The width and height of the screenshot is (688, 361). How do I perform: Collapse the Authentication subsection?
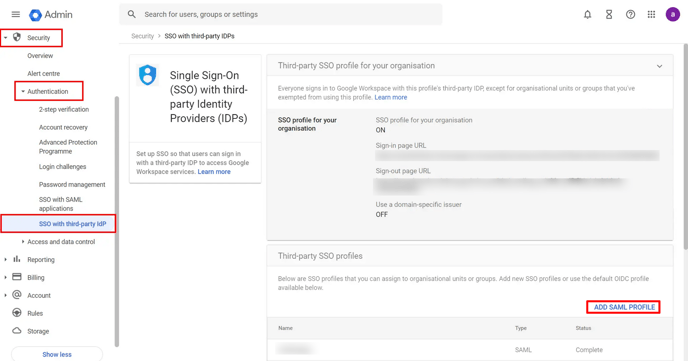click(x=23, y=91)
